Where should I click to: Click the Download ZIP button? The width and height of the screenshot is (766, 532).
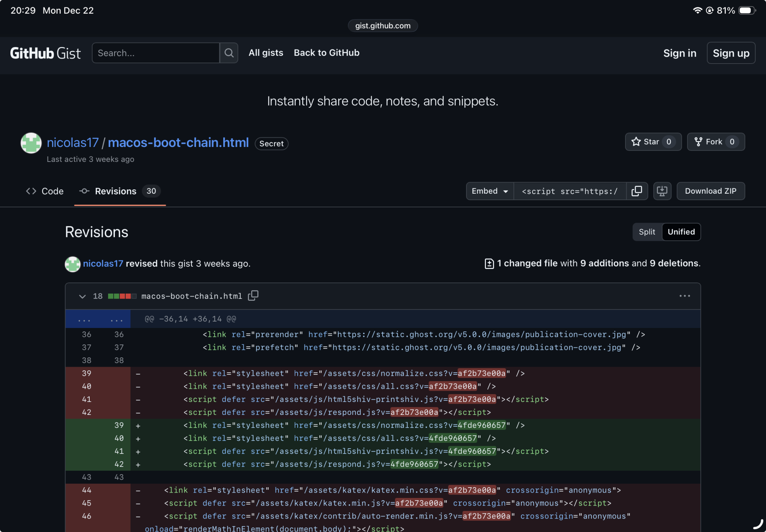[x=710, y=191]
